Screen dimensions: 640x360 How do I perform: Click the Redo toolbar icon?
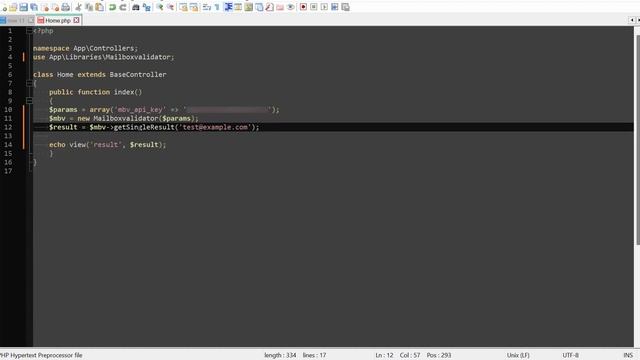[123, 7]
